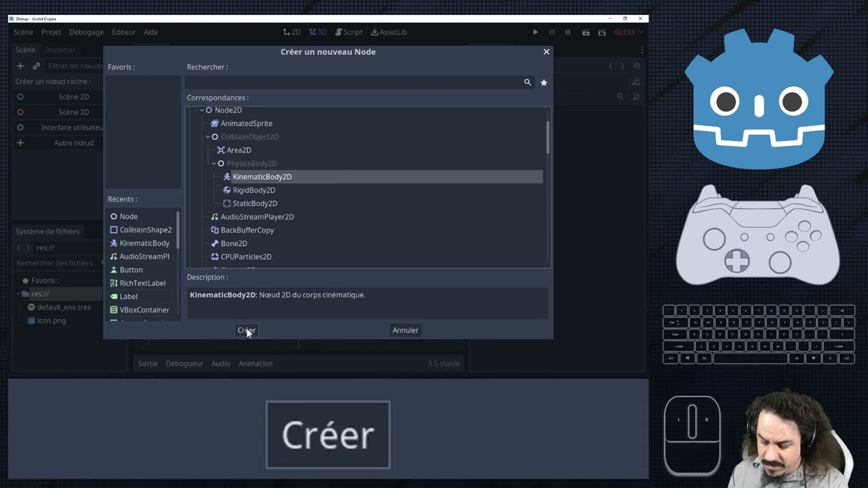868x488 pixels.
Task: Open the Projet menu
Action: (x=51, y=32)
